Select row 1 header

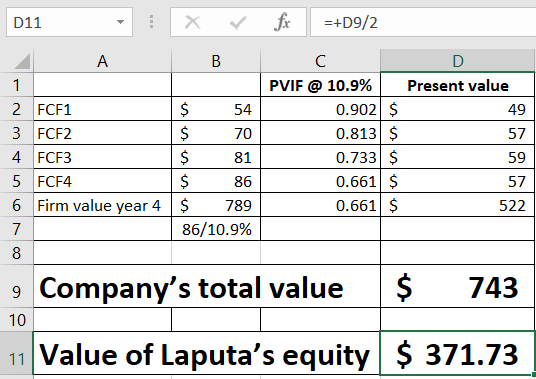click(16, 85)
